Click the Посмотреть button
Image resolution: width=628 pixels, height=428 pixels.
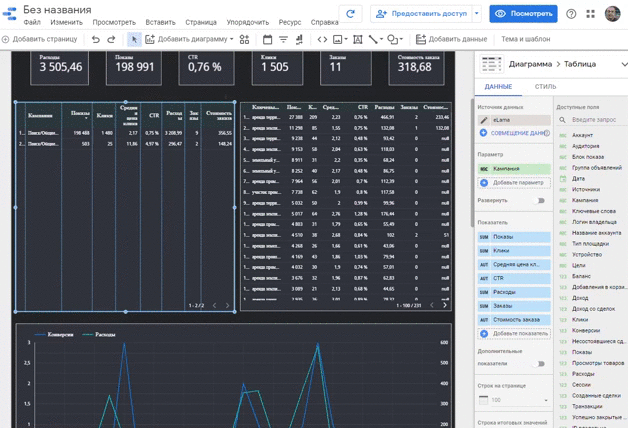[x=522, y=14]
